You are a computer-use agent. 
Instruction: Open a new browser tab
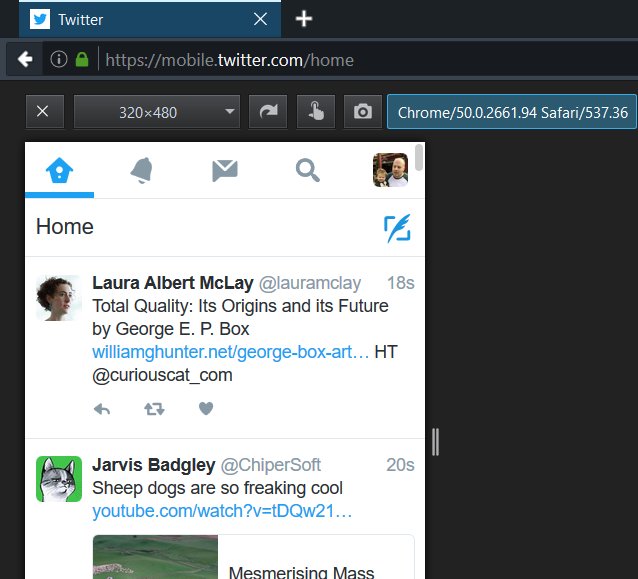(304, 19)
